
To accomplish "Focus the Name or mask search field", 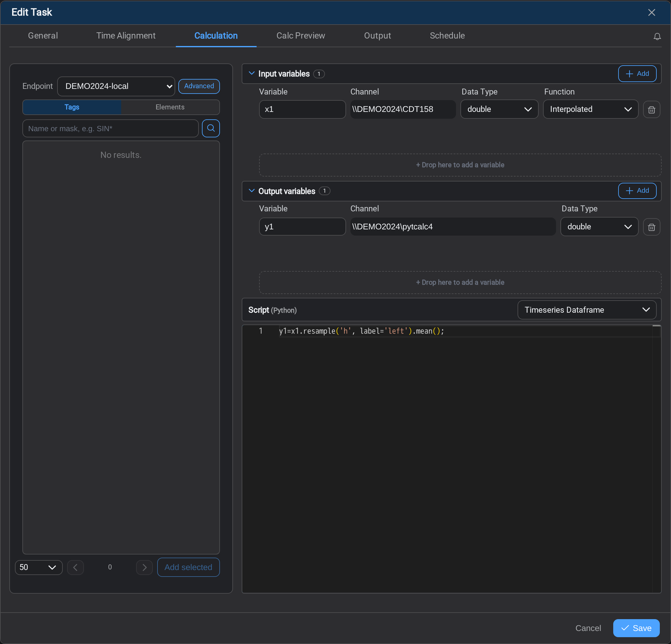I will coord(111,128).
